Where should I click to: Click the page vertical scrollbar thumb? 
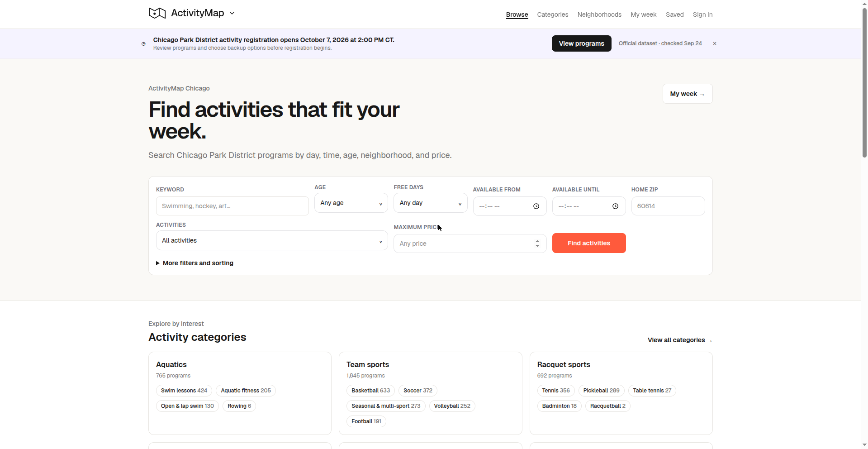864,83
